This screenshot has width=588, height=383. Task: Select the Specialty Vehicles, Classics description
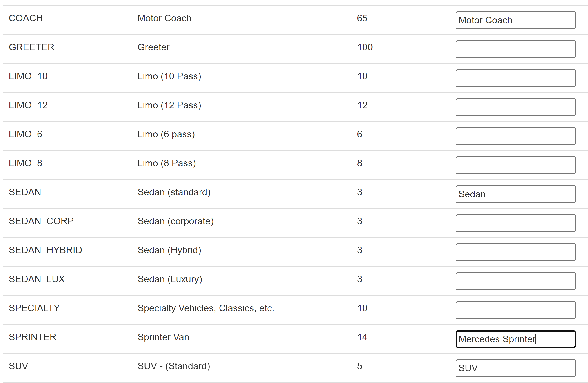coord(206,308)
